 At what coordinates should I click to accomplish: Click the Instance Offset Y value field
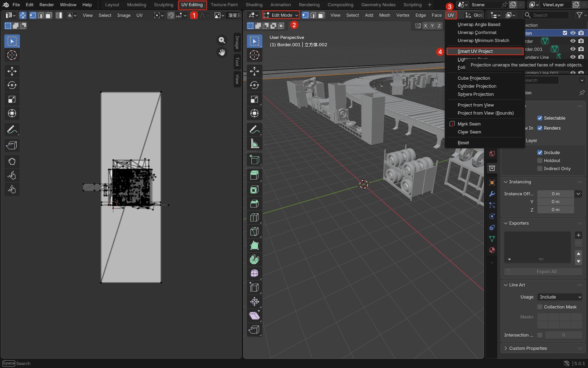pyautogui.click(x=555, y=202)
